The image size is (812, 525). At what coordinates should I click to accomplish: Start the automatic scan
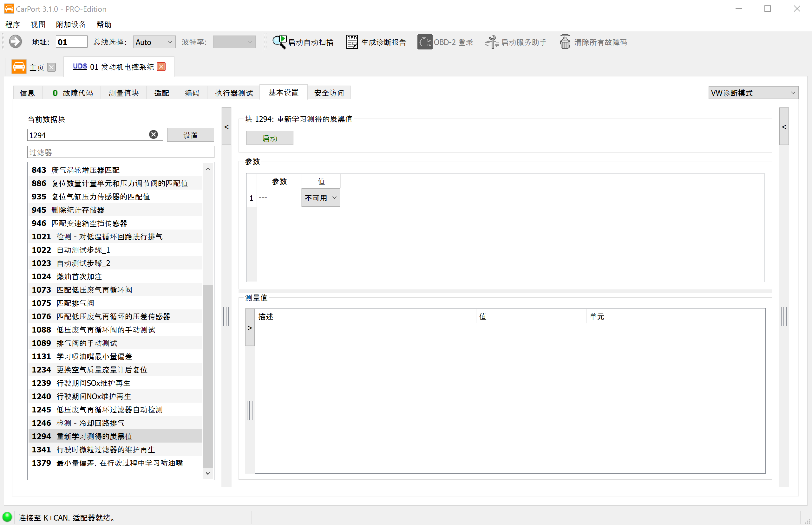[x=303, y=42]
